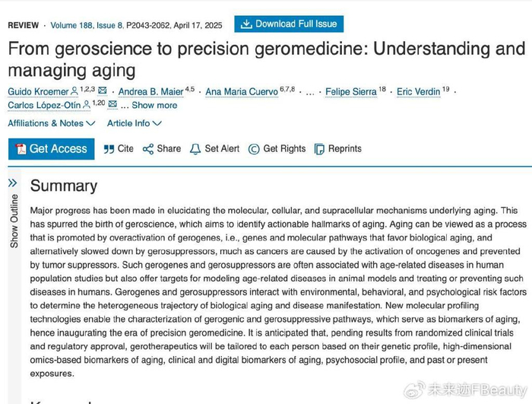Click the Share icon
This screenshot has width=532, height=404.
pyautogui.click(x=148, y=149)
